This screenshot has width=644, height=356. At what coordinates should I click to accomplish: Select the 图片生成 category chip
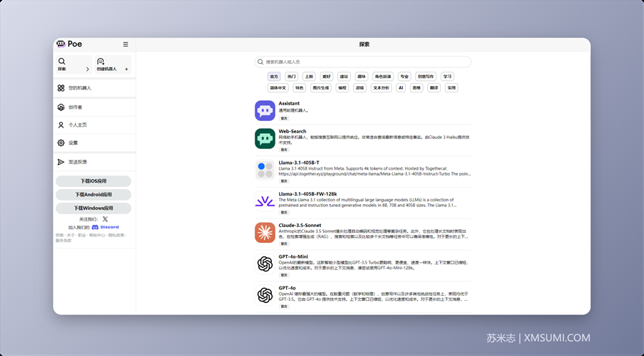321,87
